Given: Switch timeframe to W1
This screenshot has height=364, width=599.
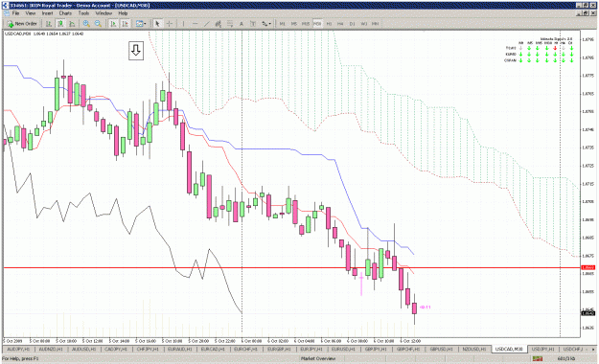Looking at the screenshot, I should (x=363, y=24).
